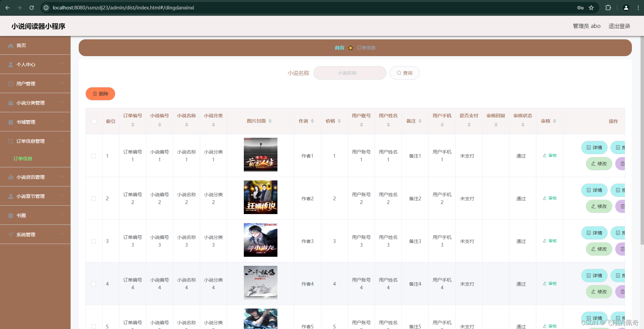Click 首页 link in the breadcrumb
The image size is (644, 329).
pos(340,48)
